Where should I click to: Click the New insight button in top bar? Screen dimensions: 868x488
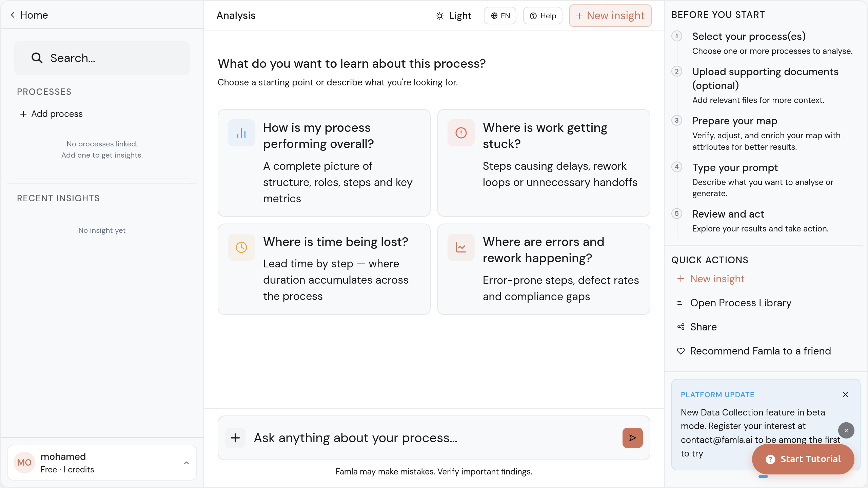click(610, 16)
